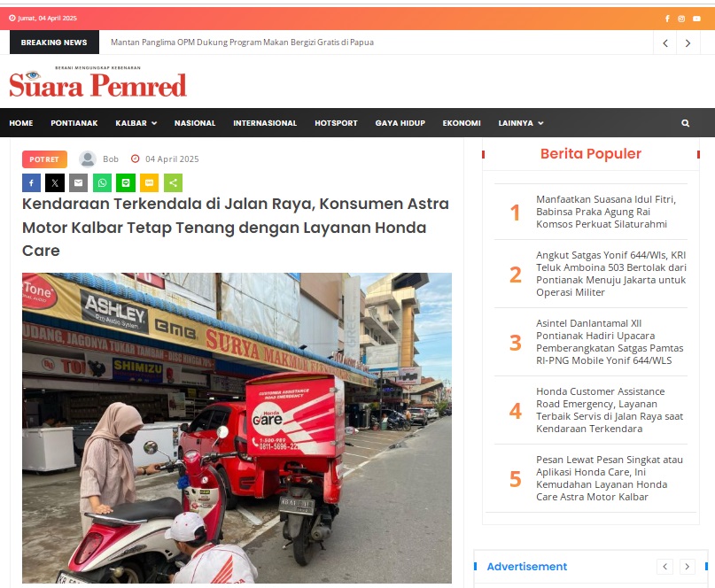Share article on X
Image resolution: width=715 pixels, height=588 pixels.
coord(55,182)
